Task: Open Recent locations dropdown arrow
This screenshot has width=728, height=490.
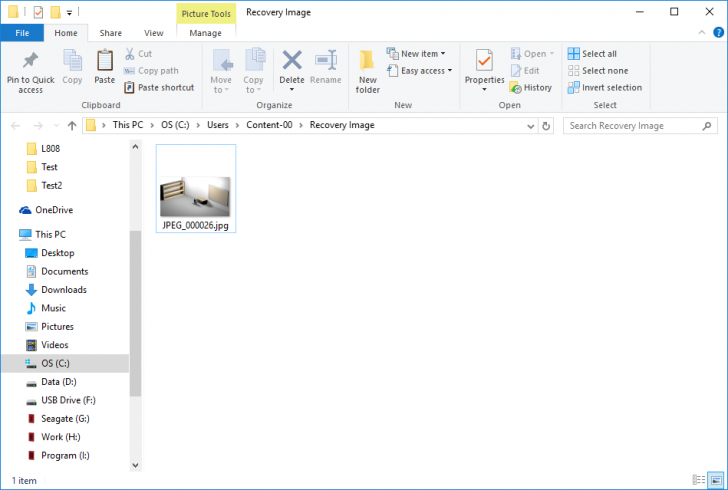Action: tap(56, 125)
